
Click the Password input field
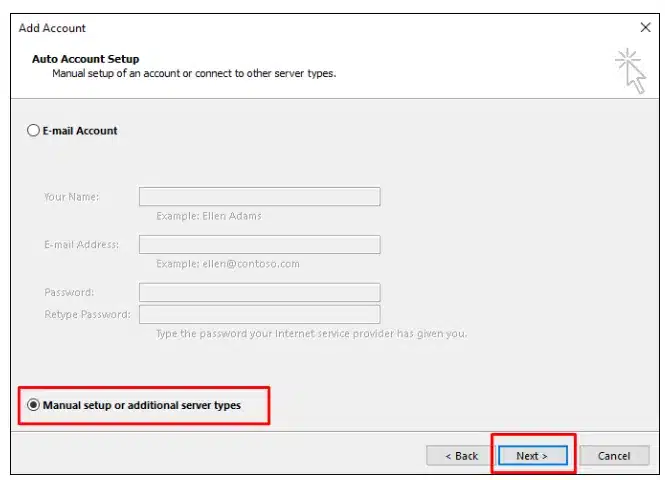click(260, 293)
